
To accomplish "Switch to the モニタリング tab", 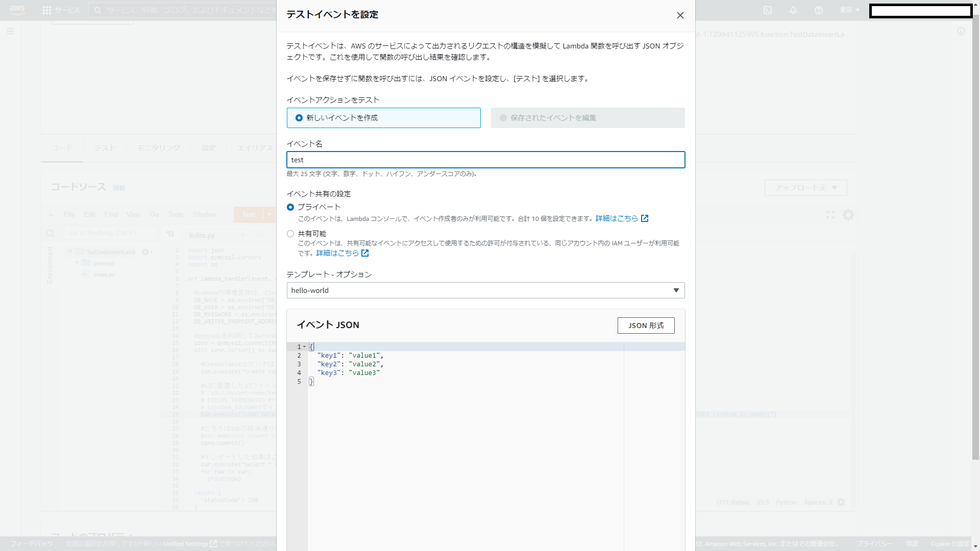I will coord(158,148).
